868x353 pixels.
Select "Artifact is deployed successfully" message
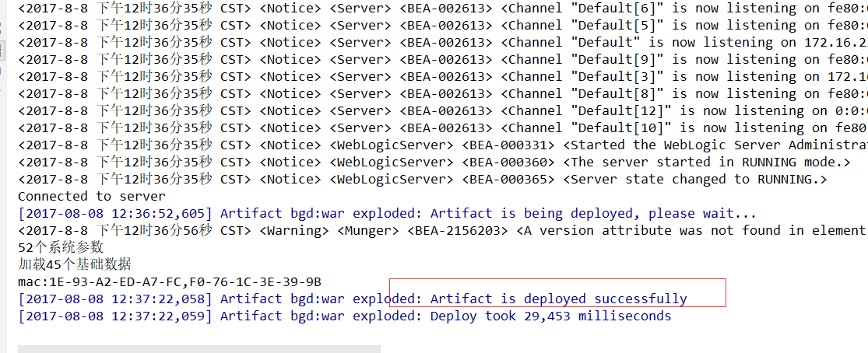coord(558,299)
